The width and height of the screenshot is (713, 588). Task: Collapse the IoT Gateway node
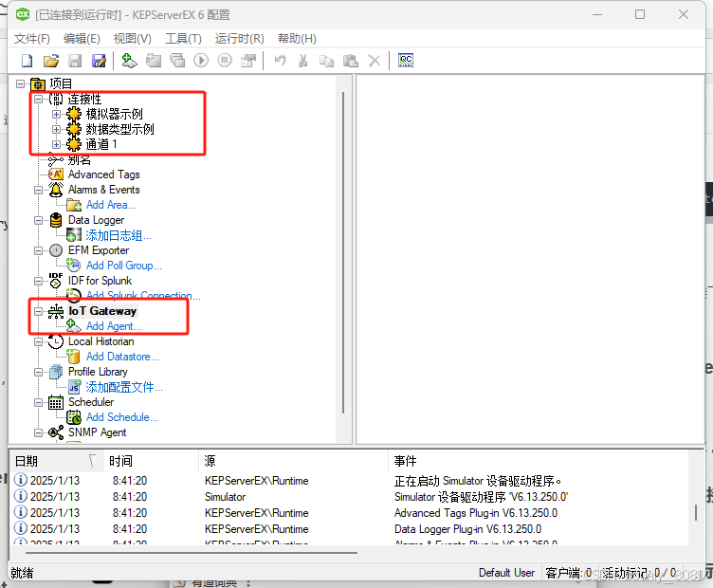[39, 311]
